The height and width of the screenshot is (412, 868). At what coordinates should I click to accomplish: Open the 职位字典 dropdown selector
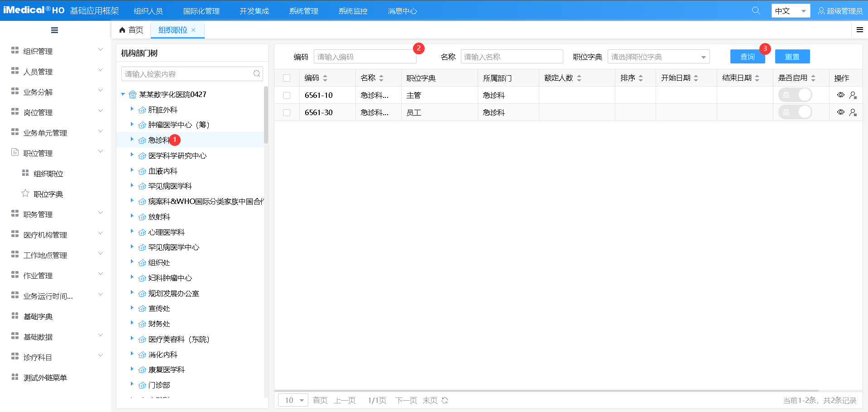[x=658, y=57]
